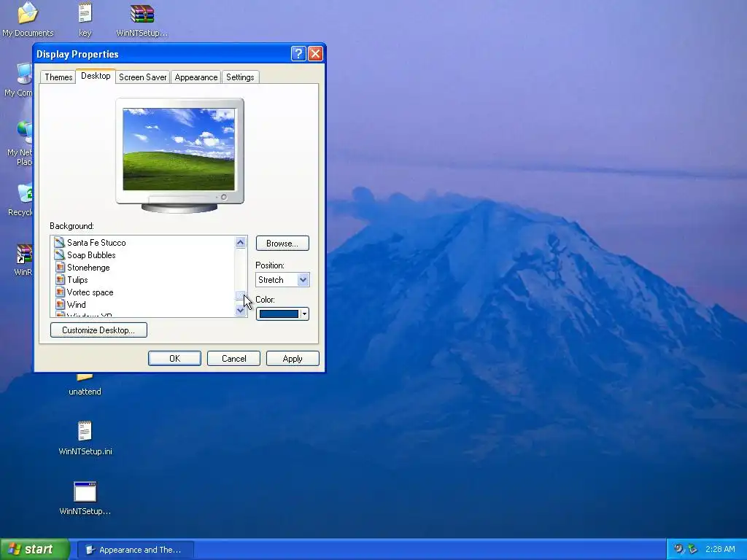
Task: Select Soap Bubbles in background list
Action: tap(91, 254)
